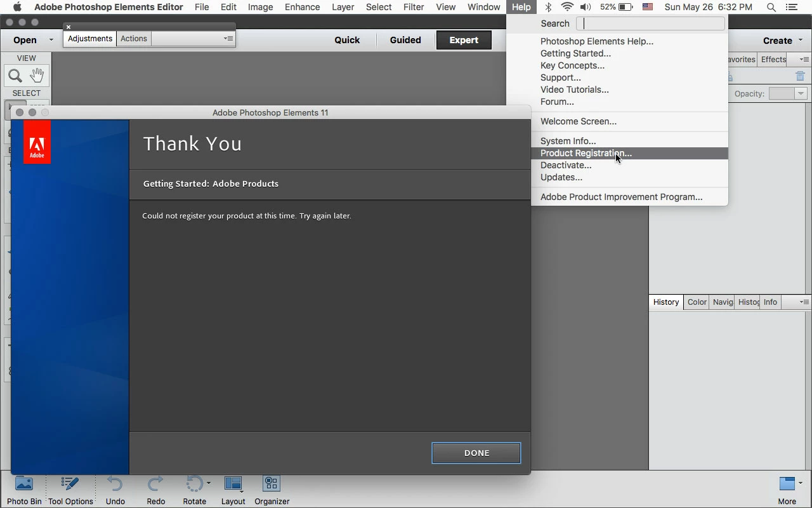812x508 pixels.
Task: Click the Bluetooth status icon
Action: coord(549,7)
